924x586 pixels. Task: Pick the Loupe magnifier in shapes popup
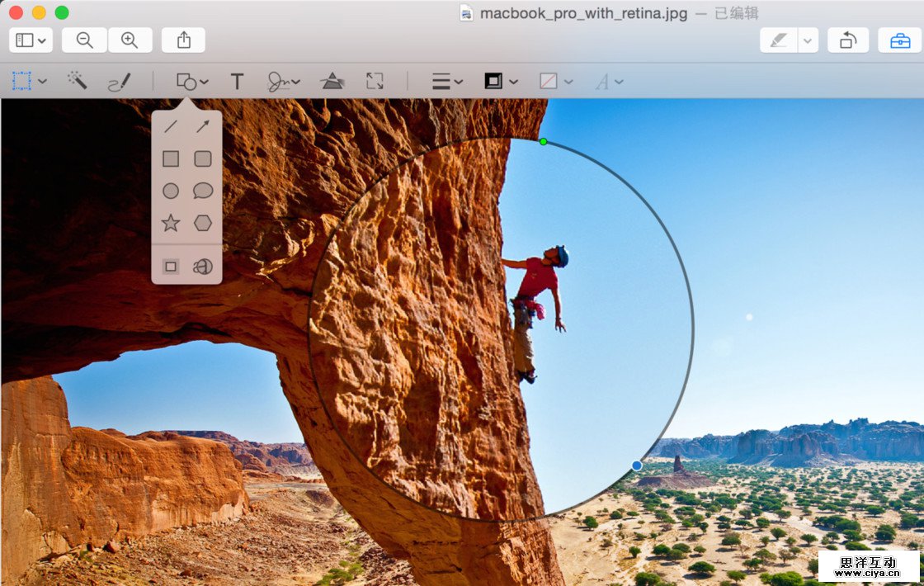[202, 266]
